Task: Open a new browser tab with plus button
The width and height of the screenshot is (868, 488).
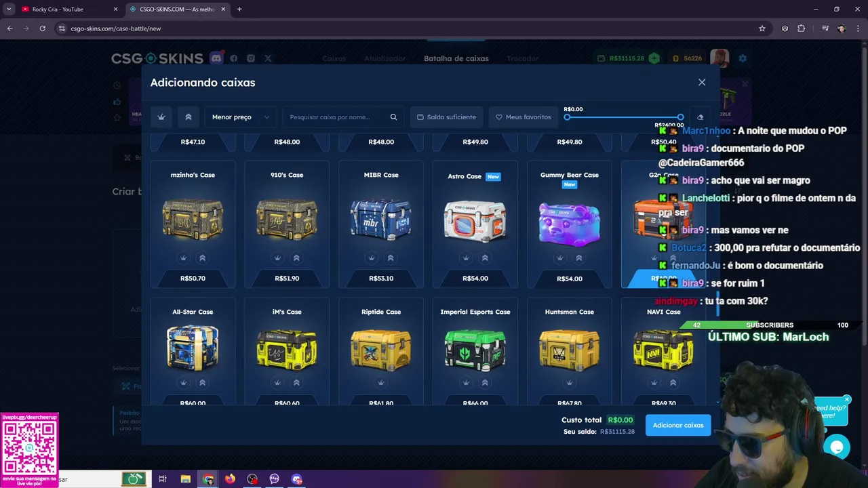Action: point(239,9)
